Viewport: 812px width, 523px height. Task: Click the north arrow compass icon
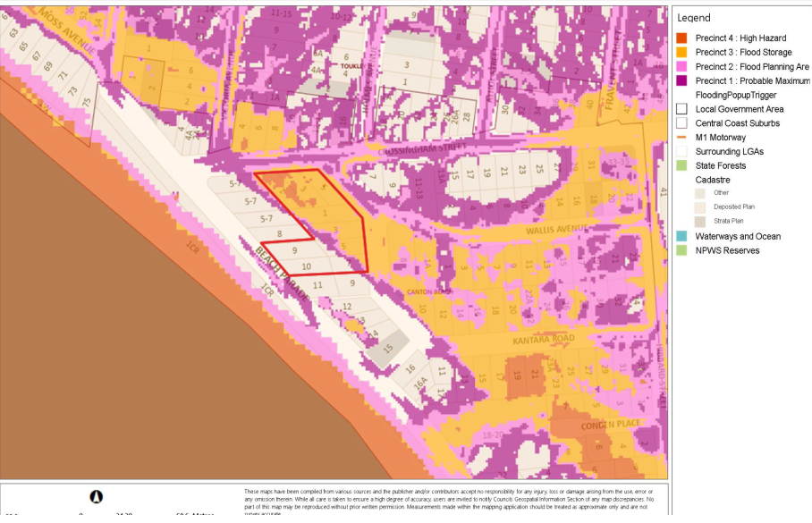(97, 497)
